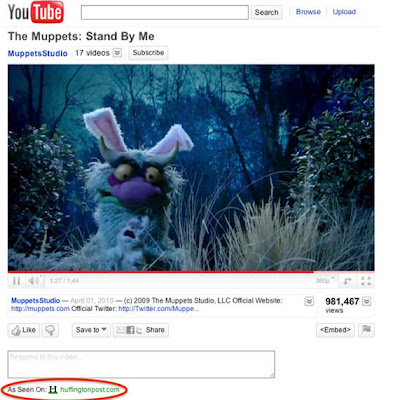The width and height of the screenshot is (400, 400).
Task: Flag this video as inappropriate
Action: [x=366, y=330]
